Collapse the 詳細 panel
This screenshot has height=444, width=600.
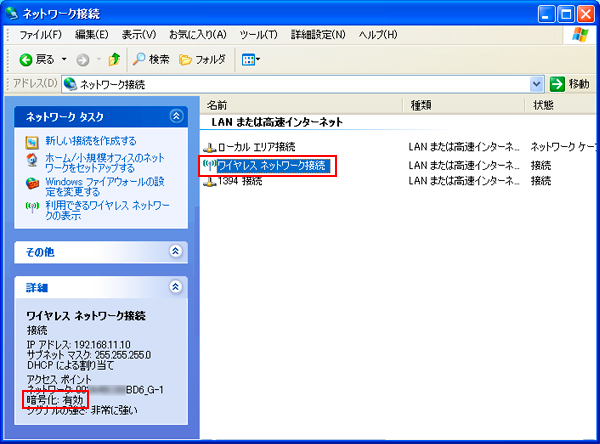176,287
